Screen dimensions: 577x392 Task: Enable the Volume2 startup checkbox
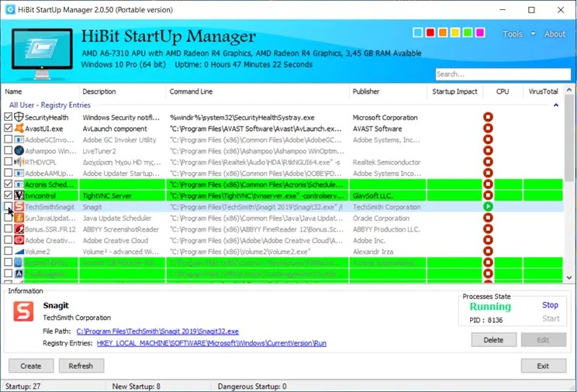pyautogui.click(x=8, y=251)
